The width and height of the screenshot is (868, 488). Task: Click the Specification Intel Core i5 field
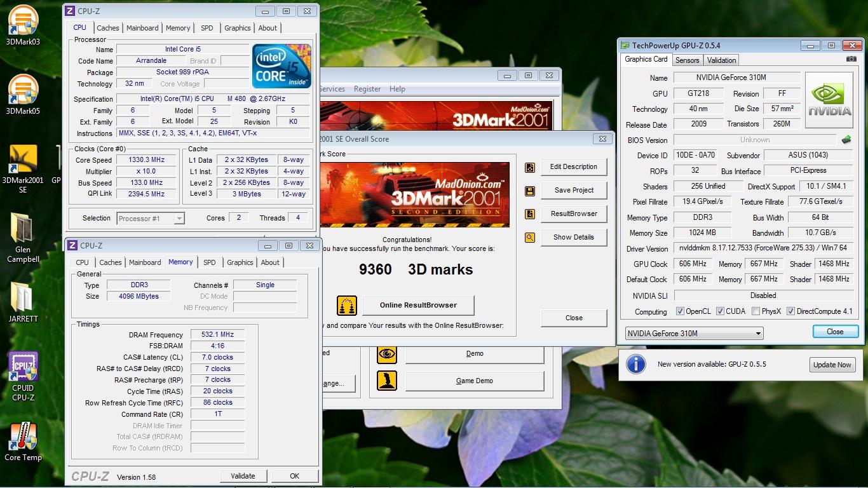(x=213, y=99)
